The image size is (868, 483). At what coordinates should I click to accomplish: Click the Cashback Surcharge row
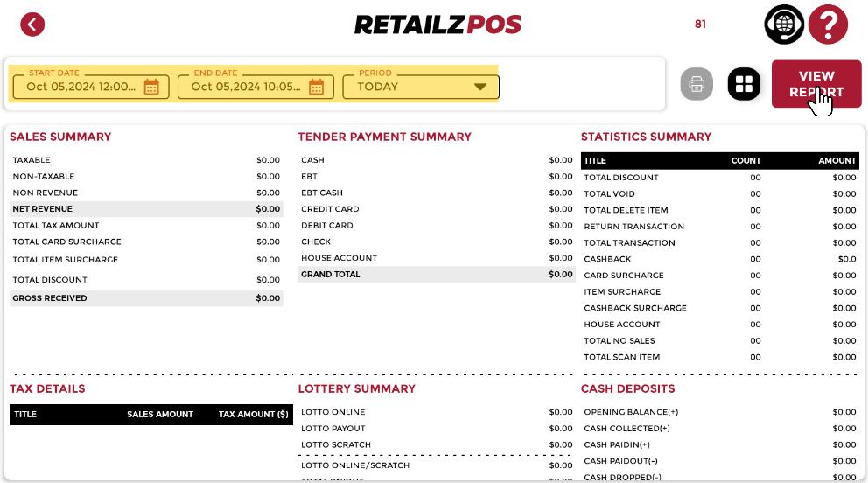[x=719, y=308]
